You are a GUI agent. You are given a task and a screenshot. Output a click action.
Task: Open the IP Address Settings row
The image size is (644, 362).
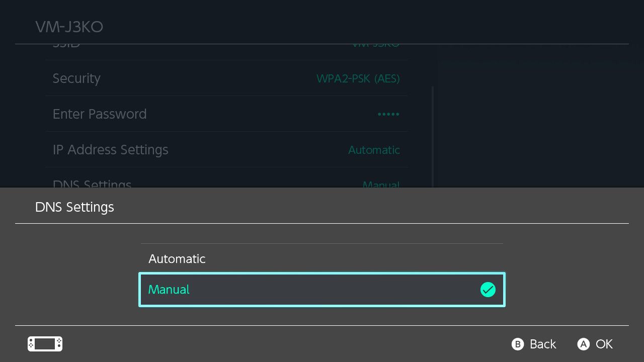coord(226,149)
